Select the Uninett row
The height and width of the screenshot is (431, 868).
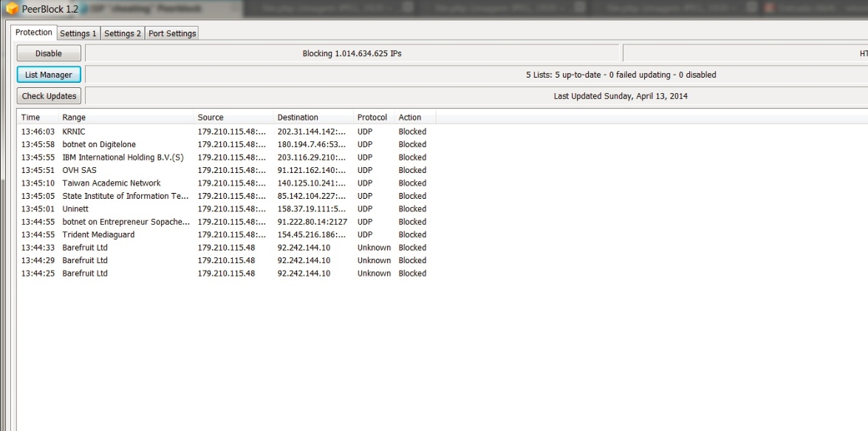click(x=226, y=209)
